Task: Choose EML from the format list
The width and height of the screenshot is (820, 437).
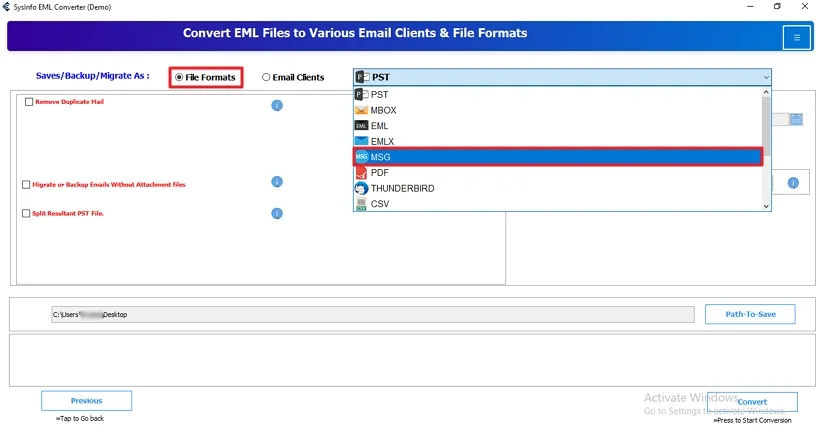Action: tap(557, 126)
